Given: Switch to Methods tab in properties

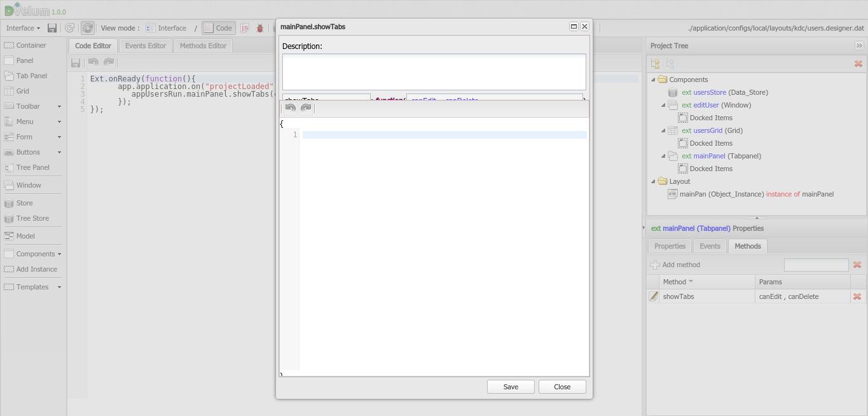Looking at the screenshot, I should (x=748, y=246).
